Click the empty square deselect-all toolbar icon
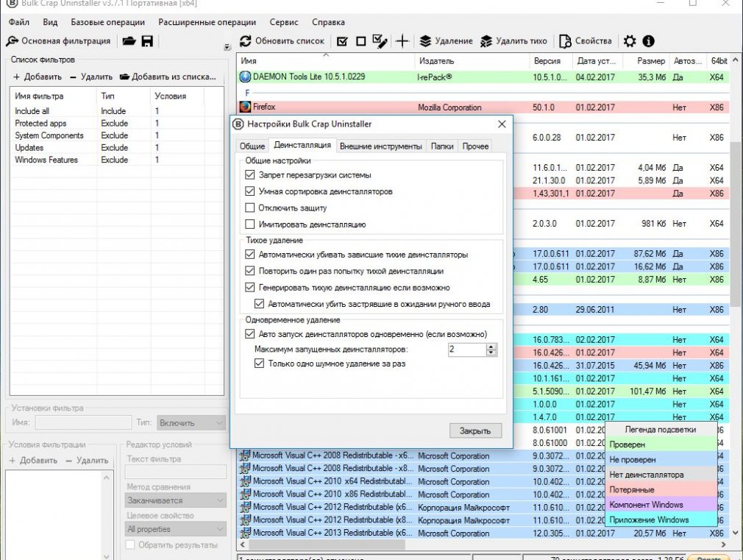The image size is (743, 560). (x=360, y=42)
